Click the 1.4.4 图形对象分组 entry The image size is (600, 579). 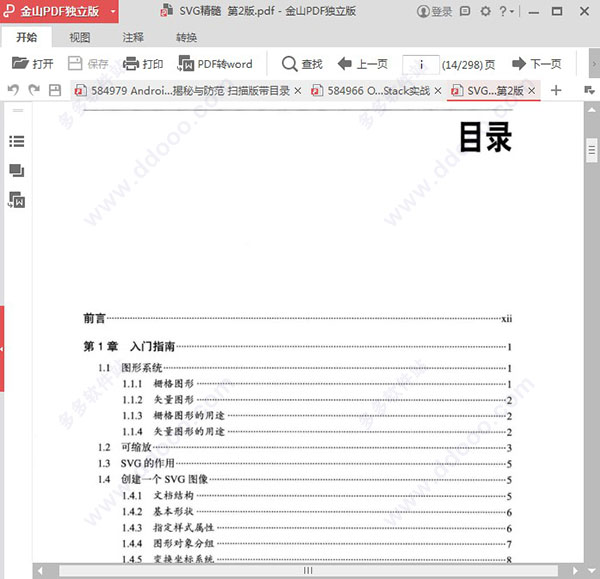pyautogui.click(x=317, y=544)
